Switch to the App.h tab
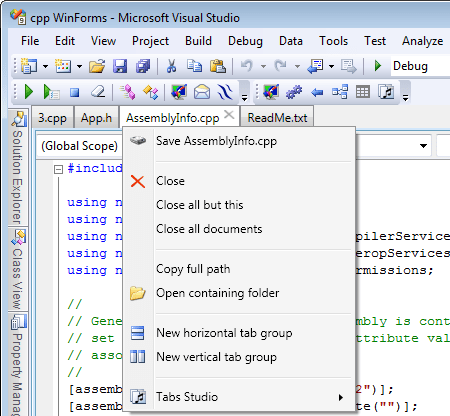The width and height of the screenshot is (450, 416). pyautogui.click(x=96, y=118)
